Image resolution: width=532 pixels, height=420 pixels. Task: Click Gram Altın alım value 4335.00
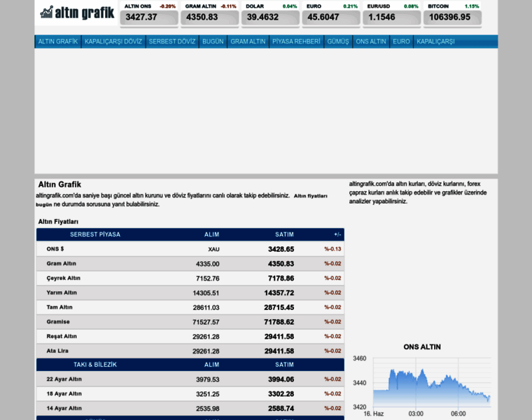click(x=208, y=264)
